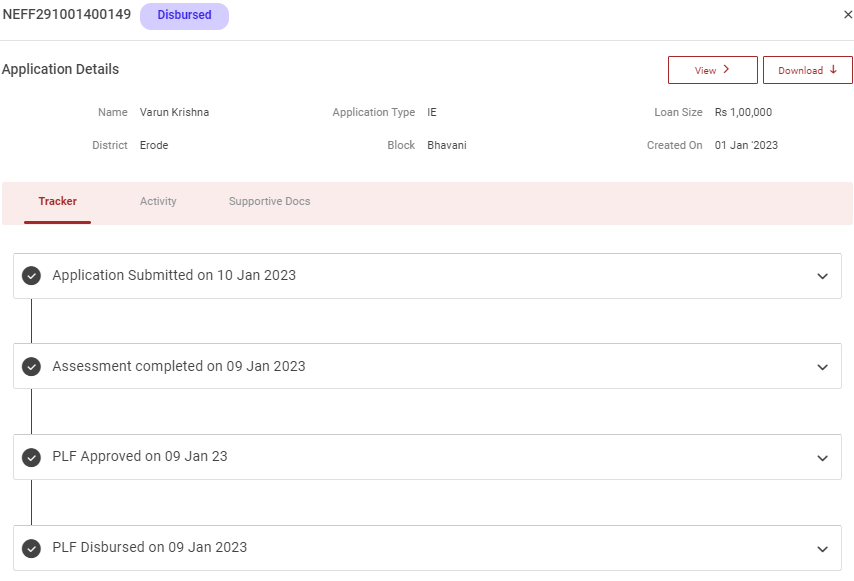Click the PLF Disbursed checkmark icon
854x581 pixels.
click(x=31, y=548)
